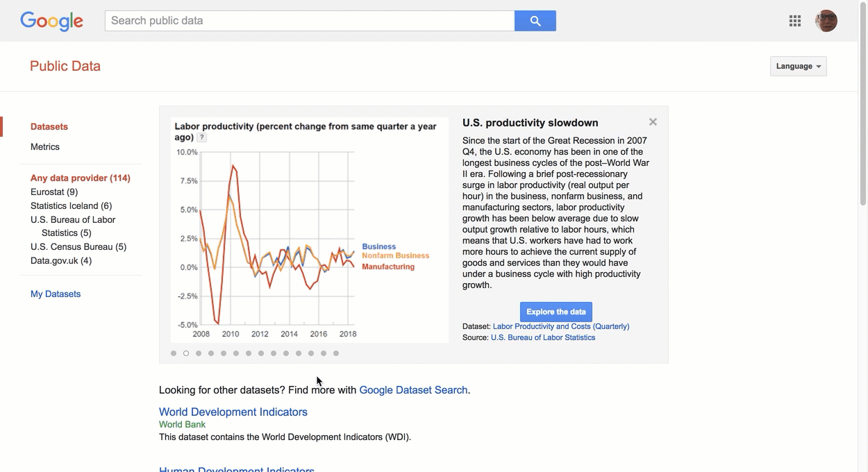The image size is (868, 472).
Task: Open My Datasets link
Action: point(56,294)
